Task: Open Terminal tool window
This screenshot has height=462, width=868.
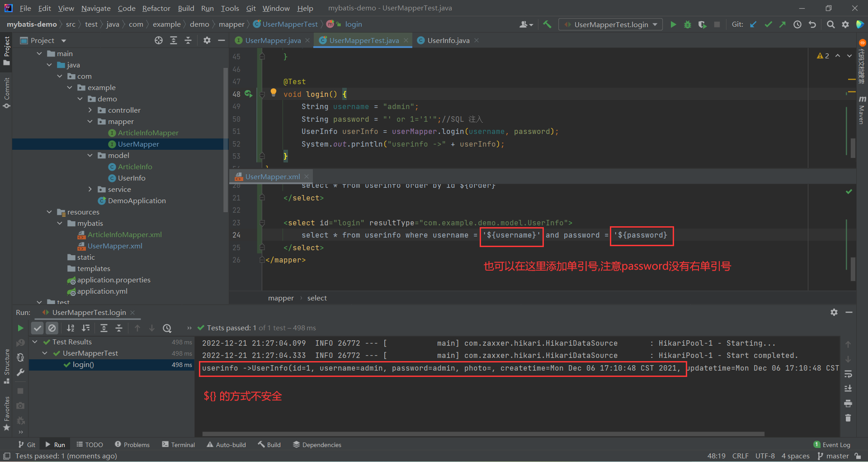Action: (x=178, y=445)
